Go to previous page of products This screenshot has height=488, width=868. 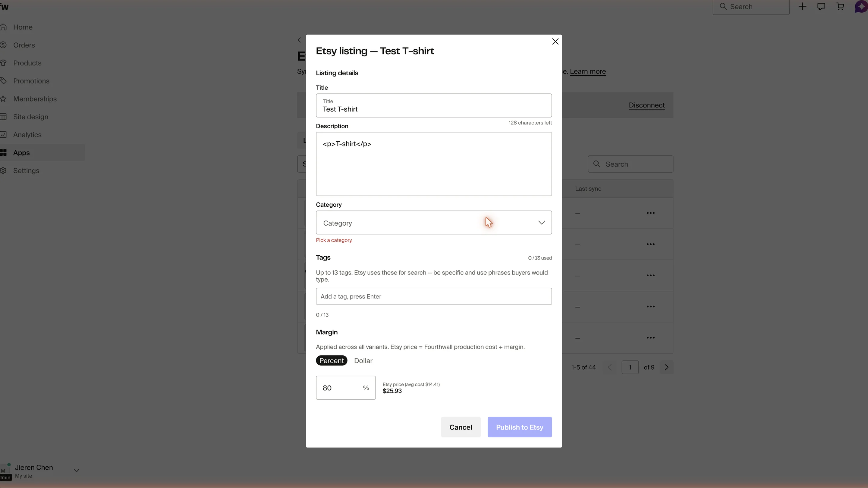610,368
